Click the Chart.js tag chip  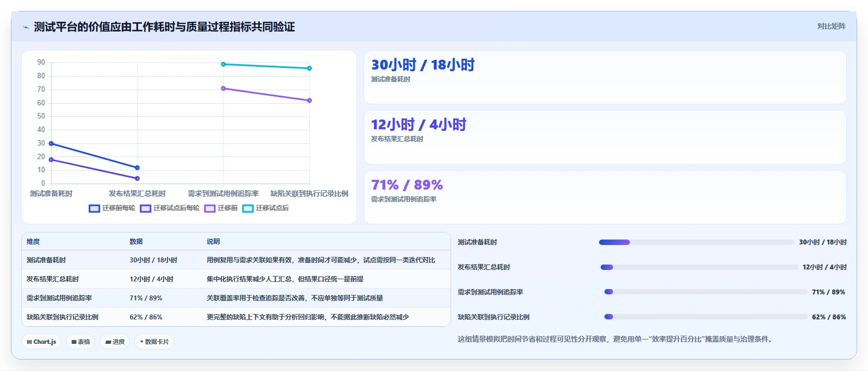point(41,342)
